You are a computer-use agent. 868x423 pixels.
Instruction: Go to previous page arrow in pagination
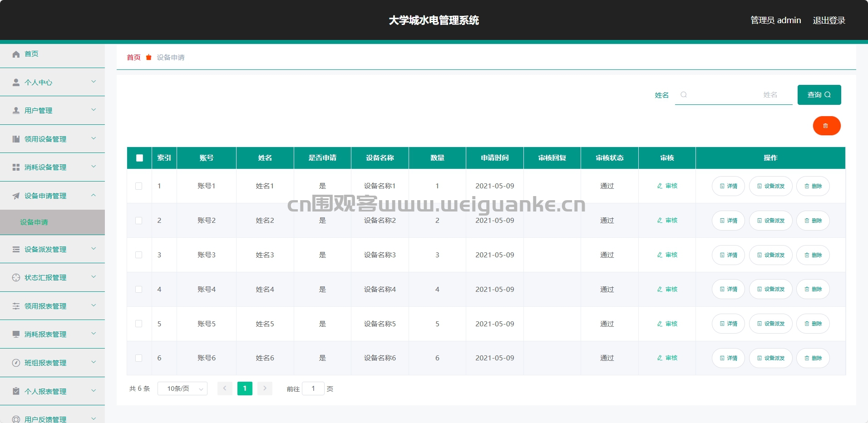pyautogui.click(x=225, y=389)
